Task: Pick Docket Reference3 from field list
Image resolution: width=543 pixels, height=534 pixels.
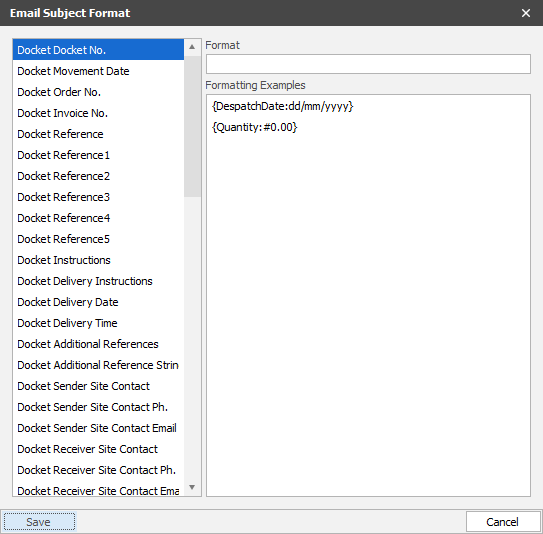Action: [98, 197]
